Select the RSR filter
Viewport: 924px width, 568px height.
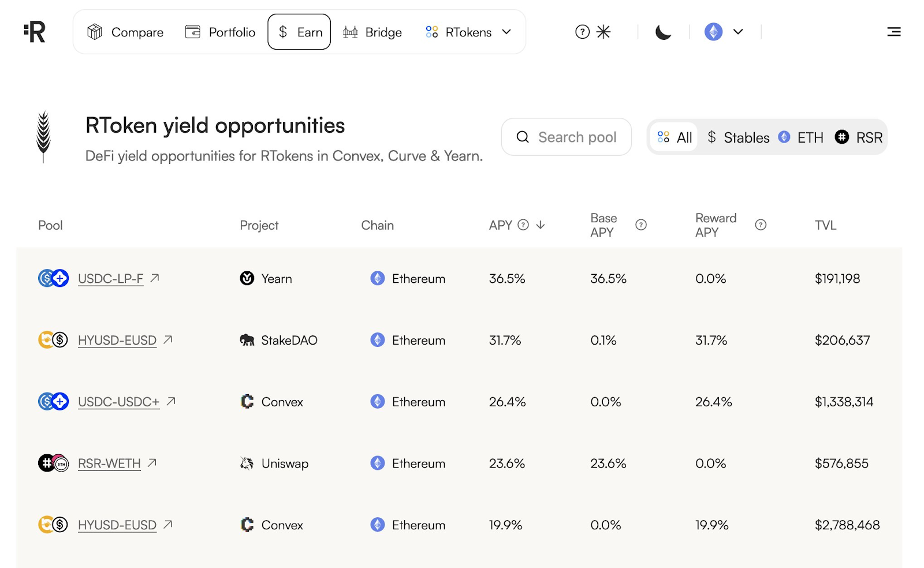point(859,137)
